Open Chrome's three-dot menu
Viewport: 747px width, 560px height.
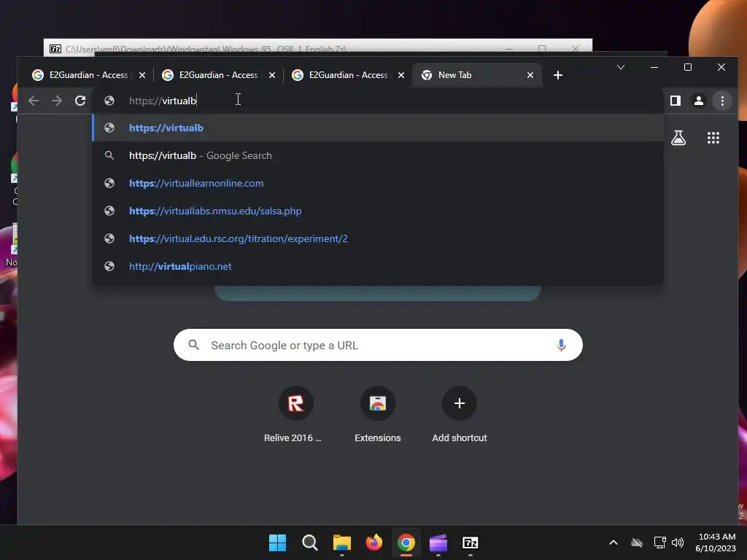pos(722,101)
